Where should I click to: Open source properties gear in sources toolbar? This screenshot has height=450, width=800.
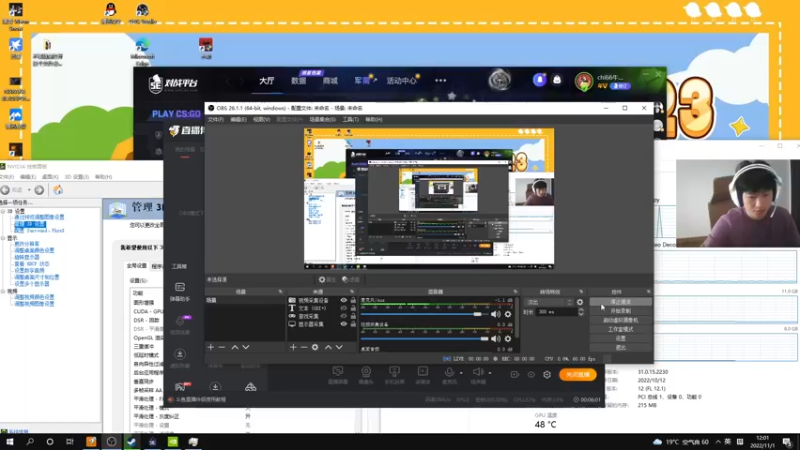315,347
